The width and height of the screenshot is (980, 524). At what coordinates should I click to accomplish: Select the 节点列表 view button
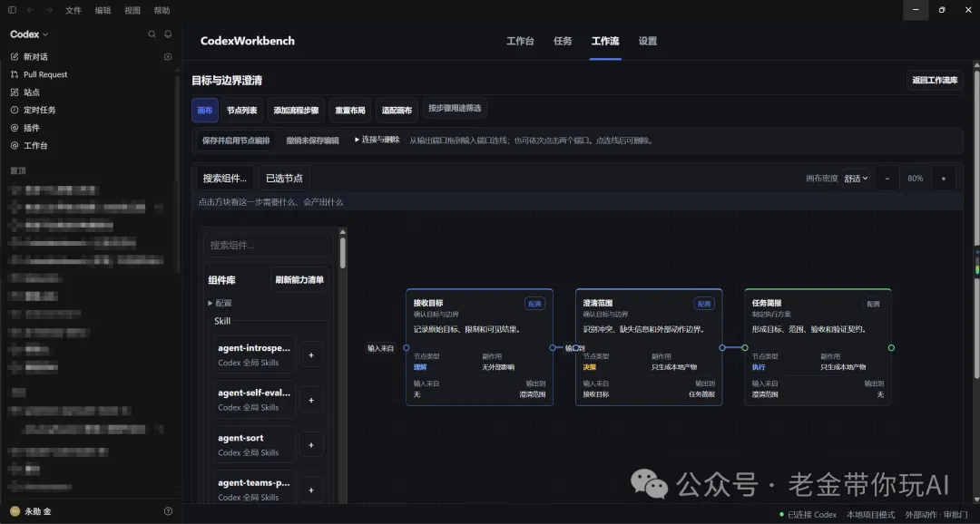click(242, 110)
